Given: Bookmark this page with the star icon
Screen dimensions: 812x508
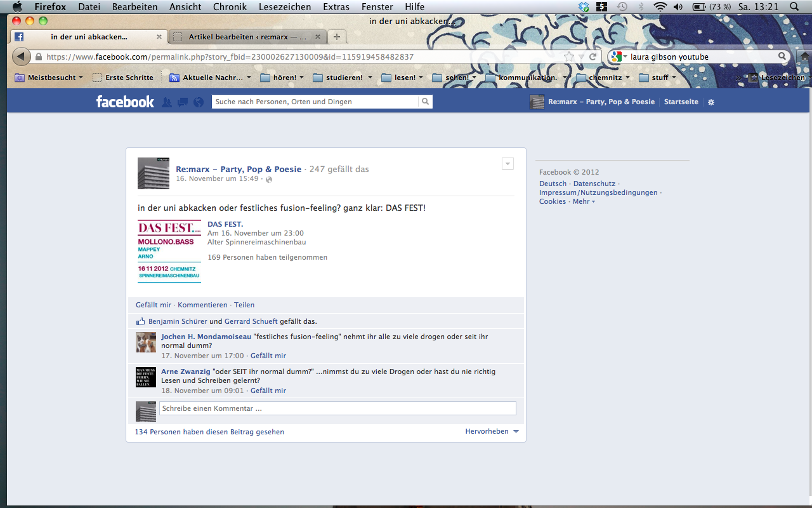Looking at the screenshot, I should 569,57.
